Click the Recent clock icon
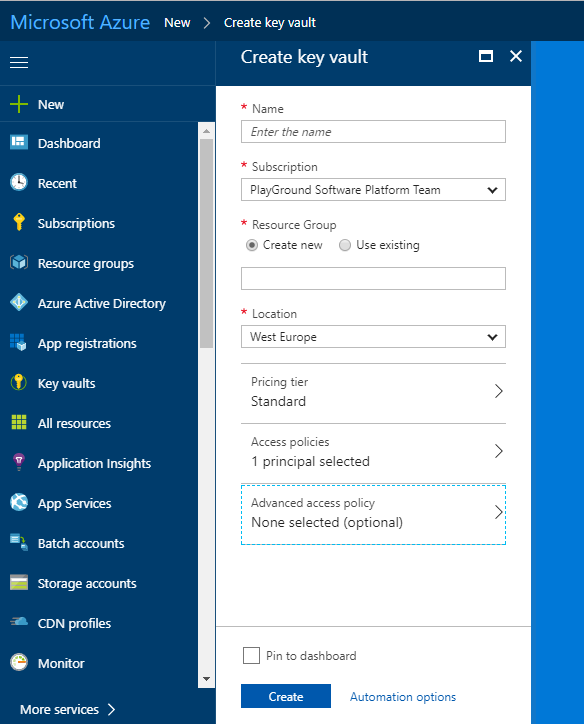The height and width of the screenshot is (724, 584). point(19,182)
